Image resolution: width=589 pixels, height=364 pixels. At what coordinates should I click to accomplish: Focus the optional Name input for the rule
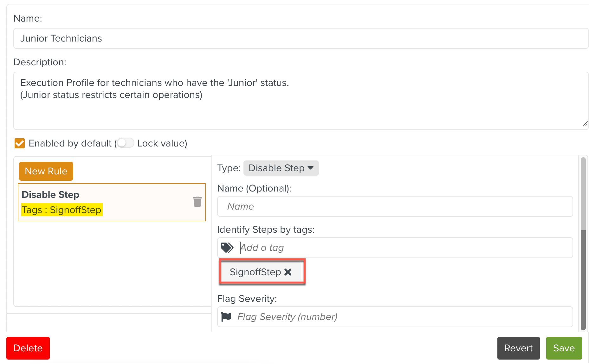point(394,206)
